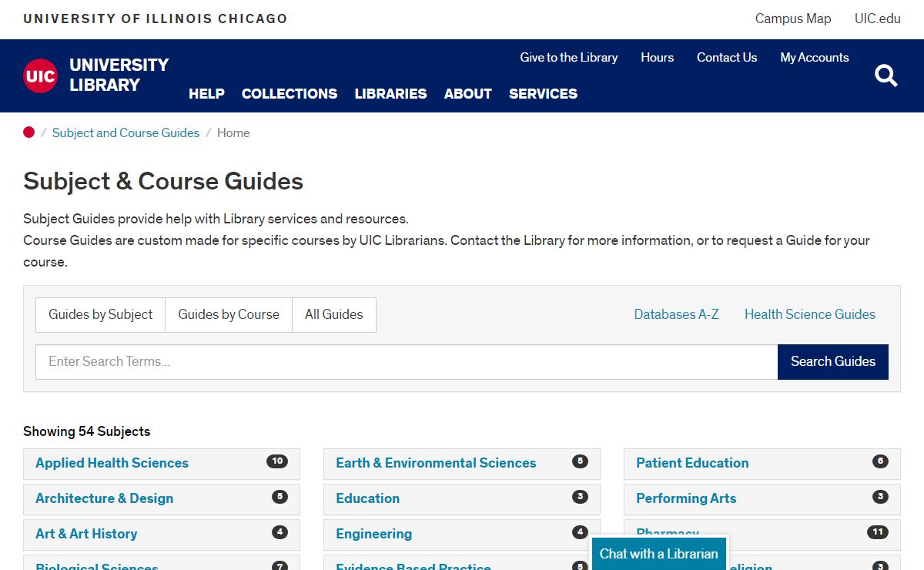Go to UIC.edu link

click(878, 18)
